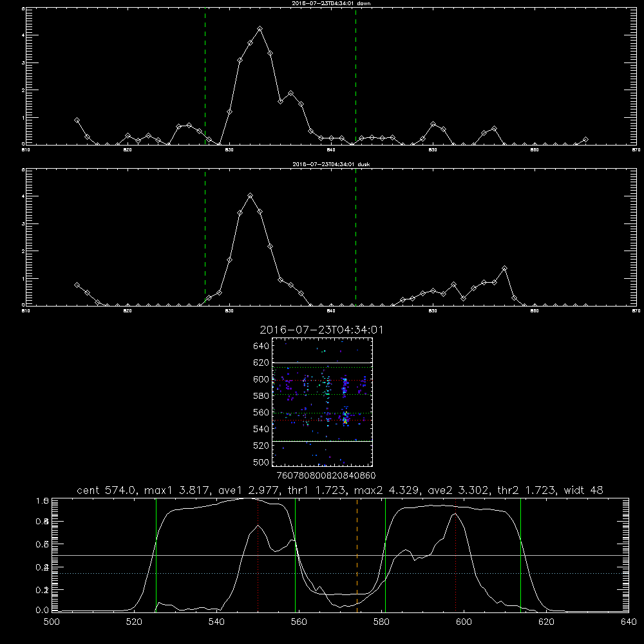The width and height of the screenshot is (644, 644).
Task: Click the left green dashed line in the dawn plot
Action: click(205, 77)
